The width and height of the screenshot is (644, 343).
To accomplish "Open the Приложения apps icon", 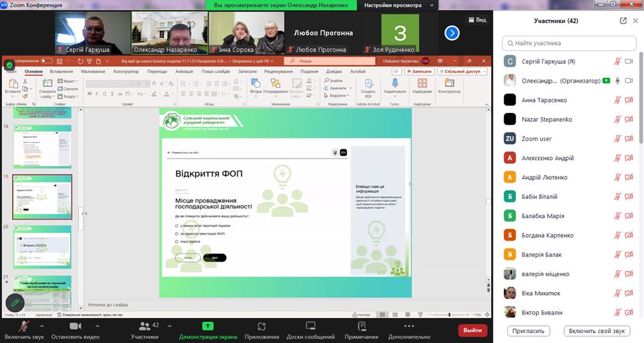I will click(262, 326).
